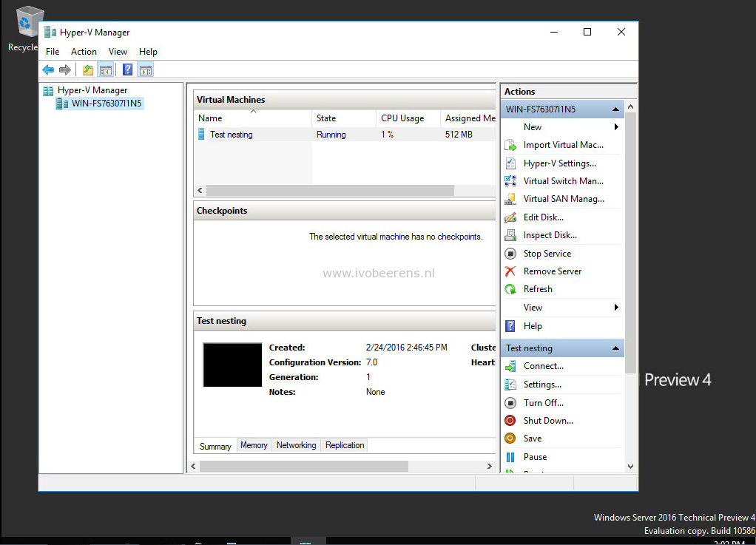Viewport: 756px width, 545px height.
Task: Sort virtual machines by State column
Action: pyautogui.click(x=344, y=118)
